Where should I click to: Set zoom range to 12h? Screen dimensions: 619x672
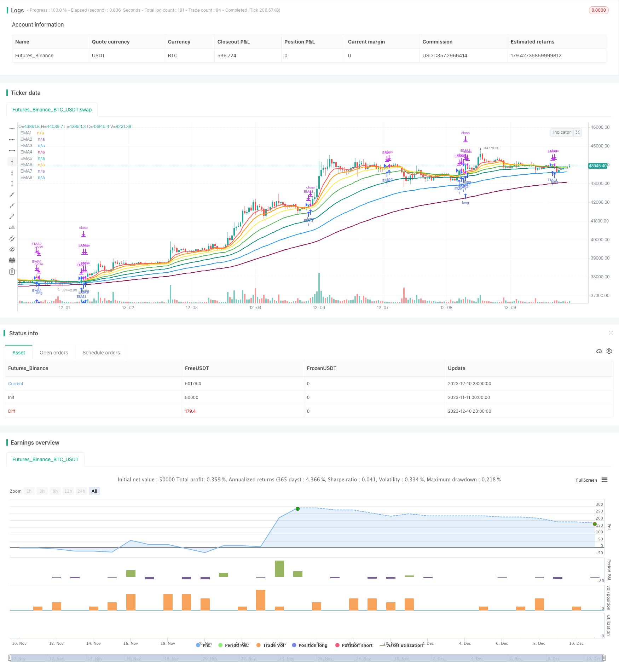tap(68, 491)
